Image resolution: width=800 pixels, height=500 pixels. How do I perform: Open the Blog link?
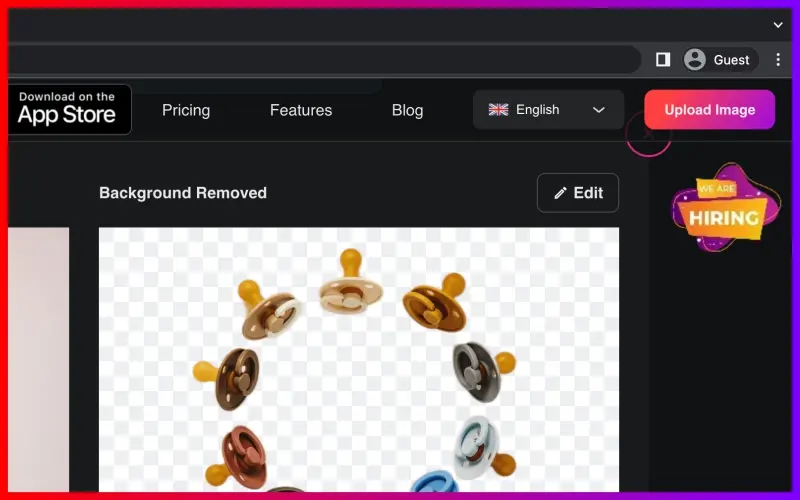[407, 110]
